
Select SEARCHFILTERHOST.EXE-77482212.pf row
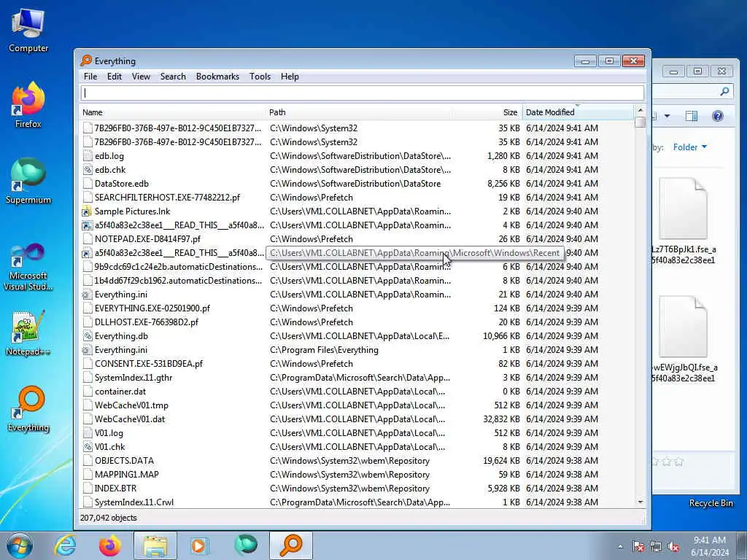point(357,198)
